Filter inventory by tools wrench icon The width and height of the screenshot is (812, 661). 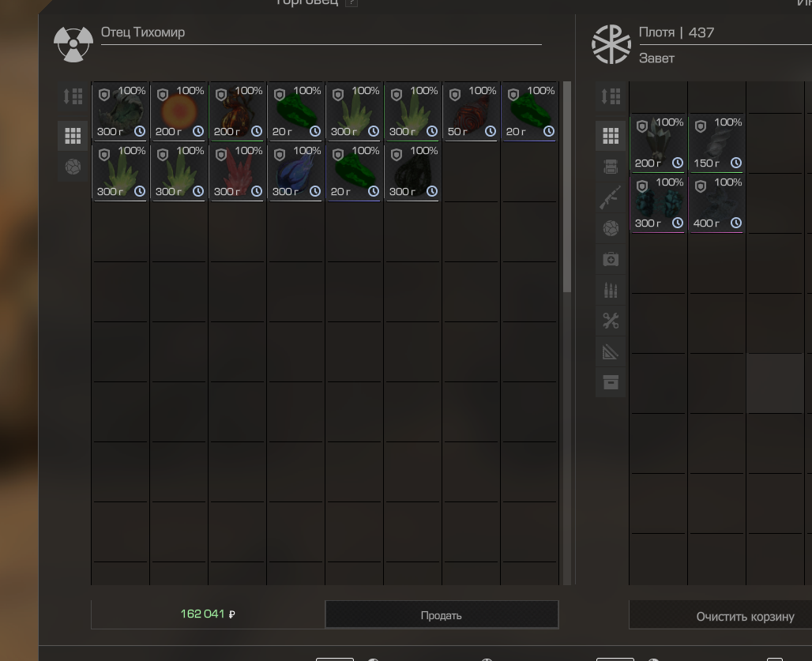pyautogui.click(x=611, y=321)
